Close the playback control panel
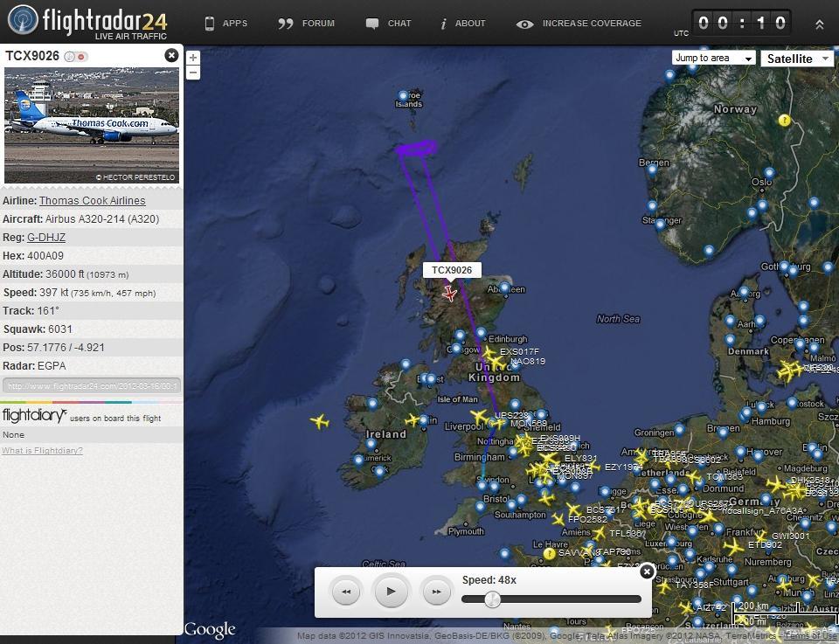Image resolution: width=839 pixels, height=644 pixels. click(x=647, y=571)
